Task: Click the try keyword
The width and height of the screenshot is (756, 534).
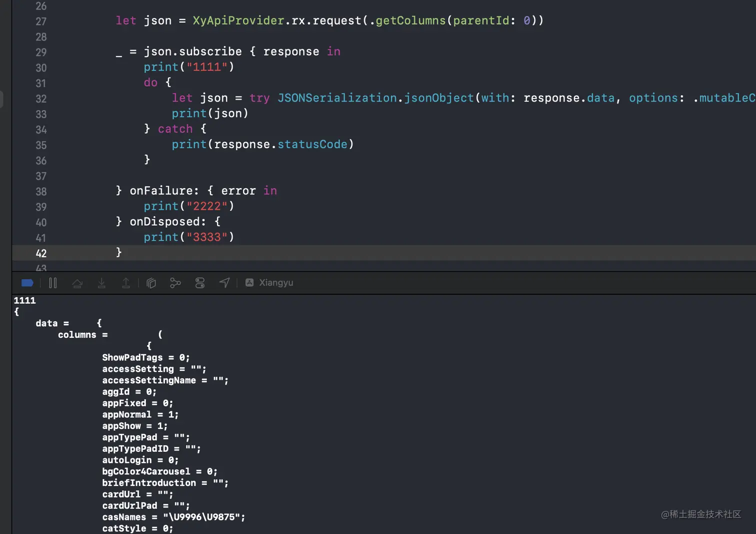Action: (259, 98)
